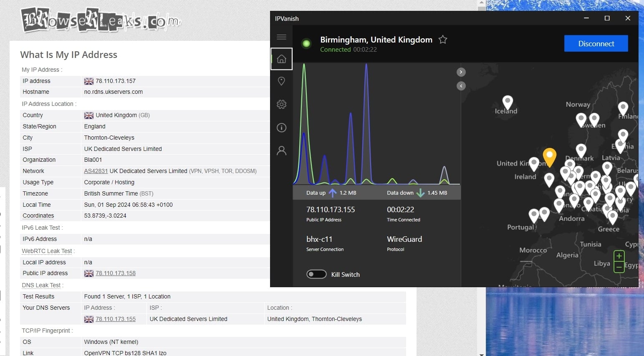Select the Home icon in IPVanish sidebar
The height and width of the screenshot is (356, 644).
281,59
